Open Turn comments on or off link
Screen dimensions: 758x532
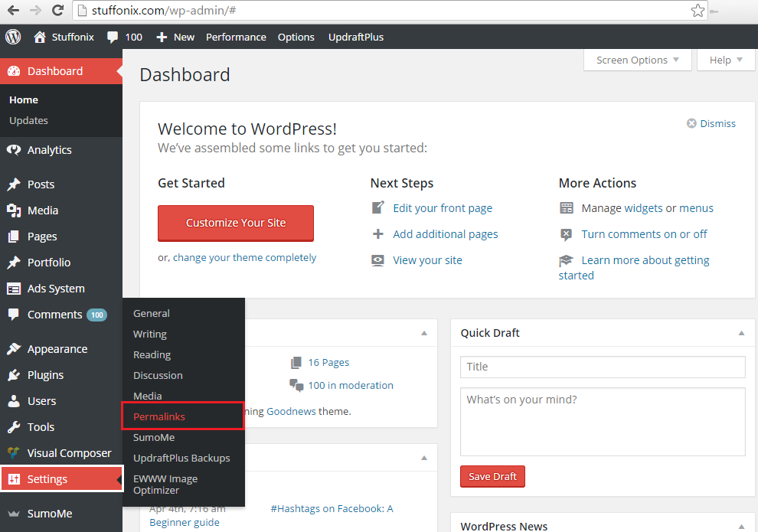pos(645,234)
